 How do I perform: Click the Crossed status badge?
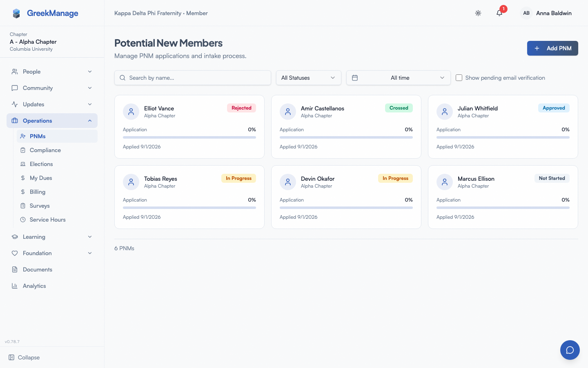[x=399, y=108]
